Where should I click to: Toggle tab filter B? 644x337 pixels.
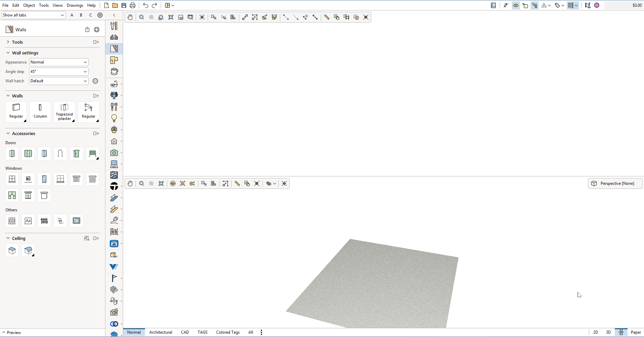tap(81, 15)
